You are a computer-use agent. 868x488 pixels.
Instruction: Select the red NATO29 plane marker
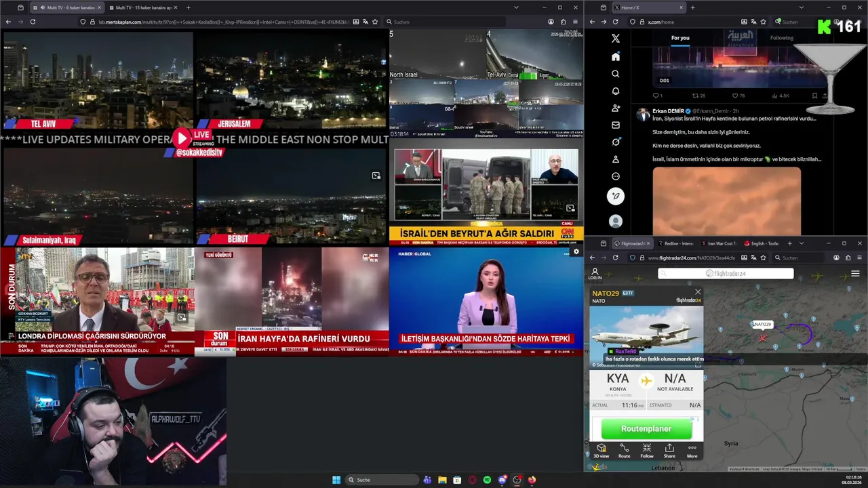(764, 338)
